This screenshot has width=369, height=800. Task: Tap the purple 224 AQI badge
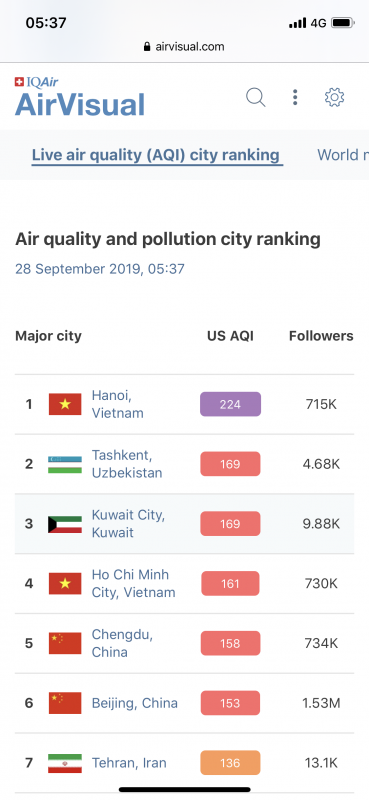230,404
